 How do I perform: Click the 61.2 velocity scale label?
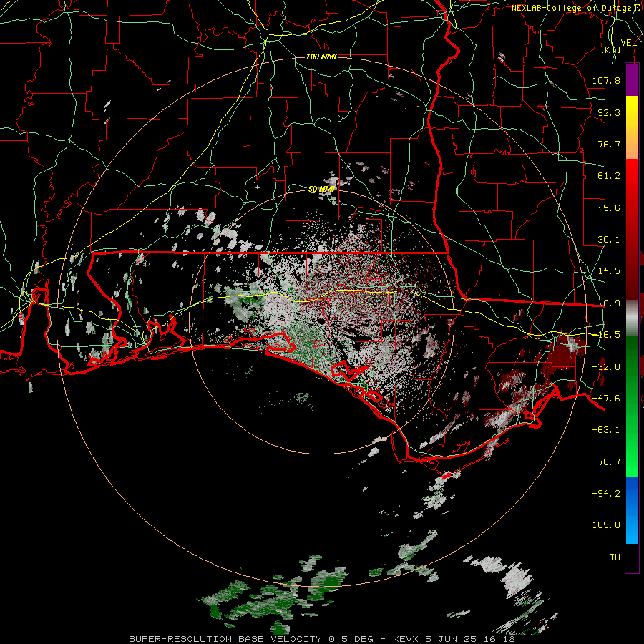coord(609,176)
